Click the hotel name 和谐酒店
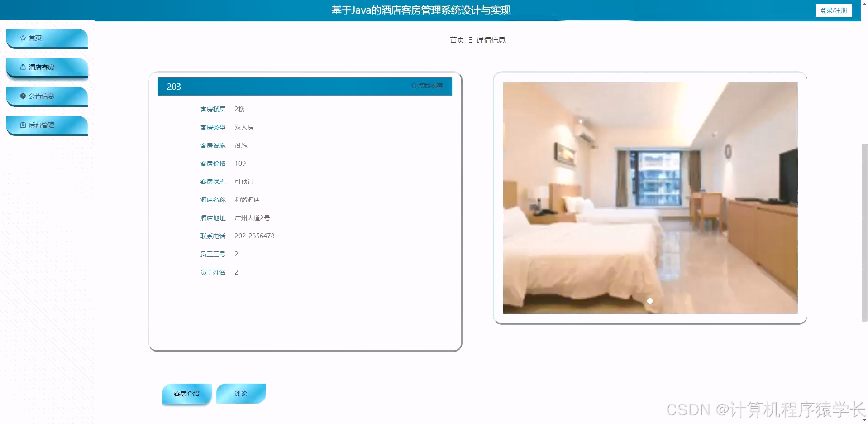Screen dimensions: 868x424 click(x=247, y=200)
